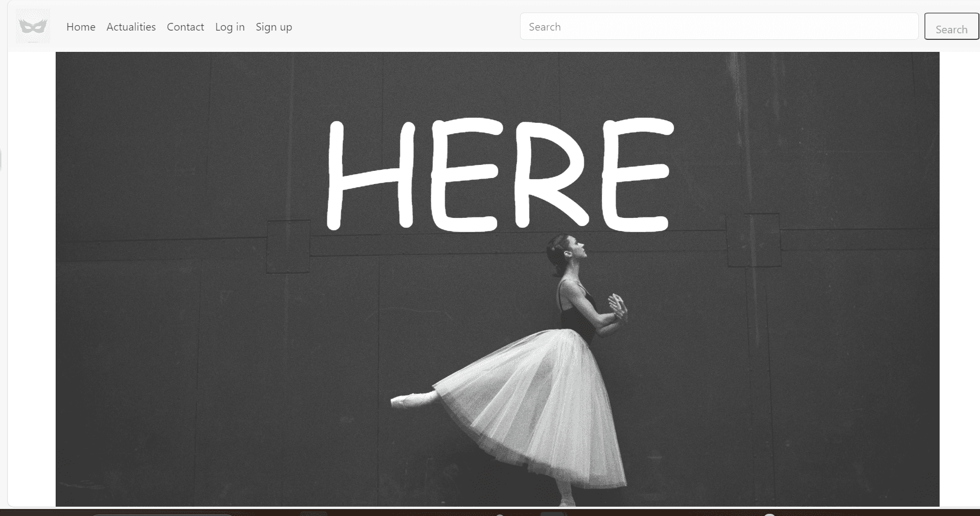Click the dark taskbar at screen bottom
This screenshot has height=516, width=980.
(x=490, y=513)
